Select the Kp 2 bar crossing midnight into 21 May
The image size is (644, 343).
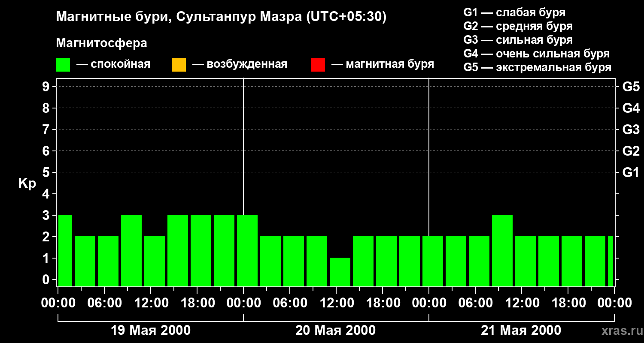433,261
